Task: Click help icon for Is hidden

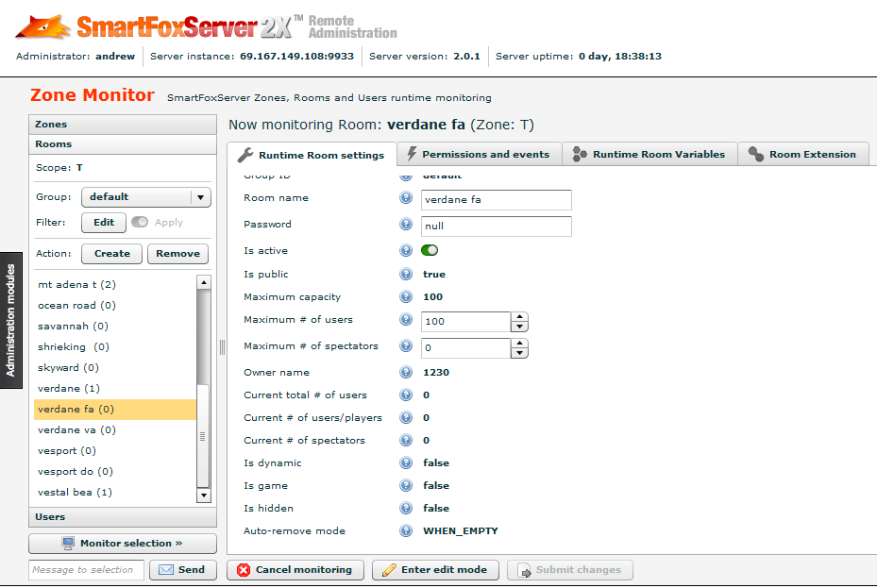Action: [406, 509]
